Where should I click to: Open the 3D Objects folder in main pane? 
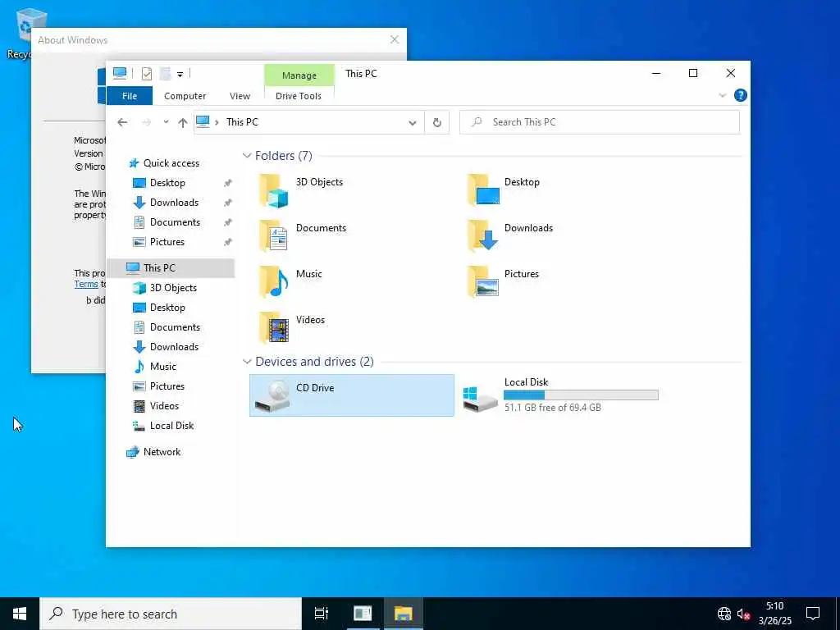pyautogui.click(x=300, y=189)
